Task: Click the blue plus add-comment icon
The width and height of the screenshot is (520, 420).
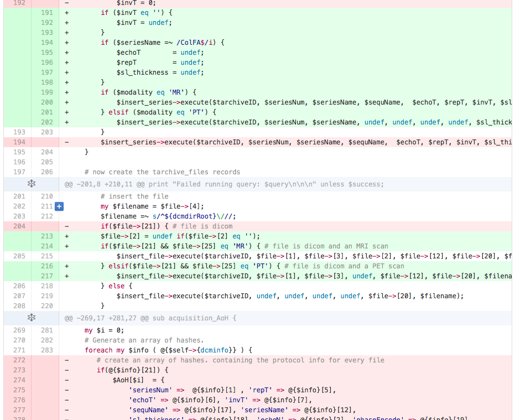Action: pos(59,206)
